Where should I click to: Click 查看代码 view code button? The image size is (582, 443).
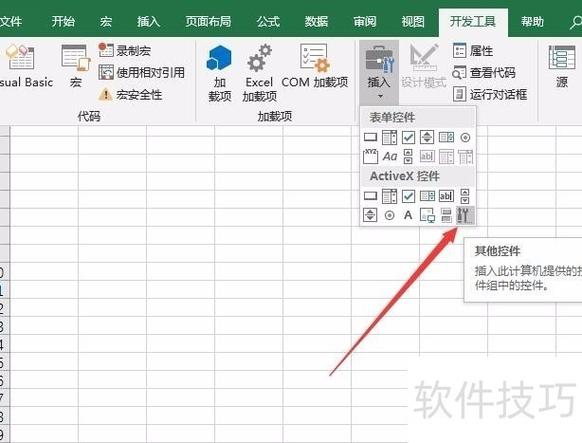click(x=484, y=73)
